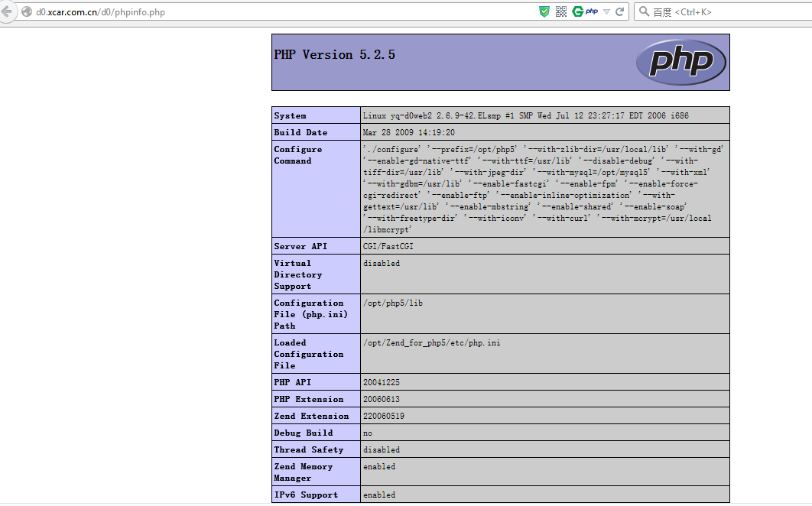Screen dimensions: 812x506
Task: Click the Zend Memory Manager label
Action: point(304,472)
